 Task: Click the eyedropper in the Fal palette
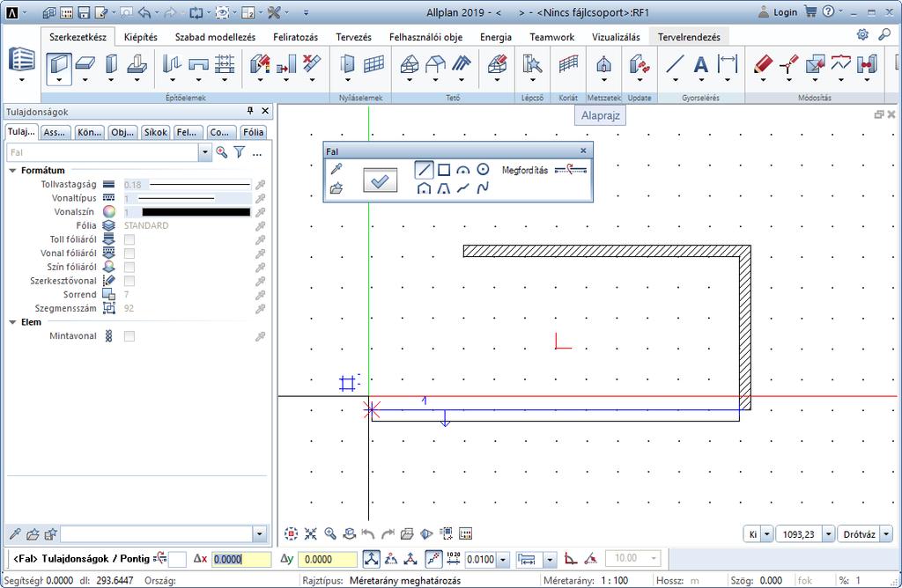(x=336, y=168)
